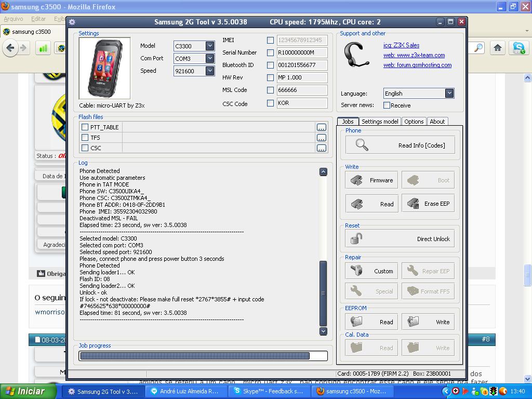This screenshot has width=532, height=399.
Task: Switch to the About tab
Action: 437,122
